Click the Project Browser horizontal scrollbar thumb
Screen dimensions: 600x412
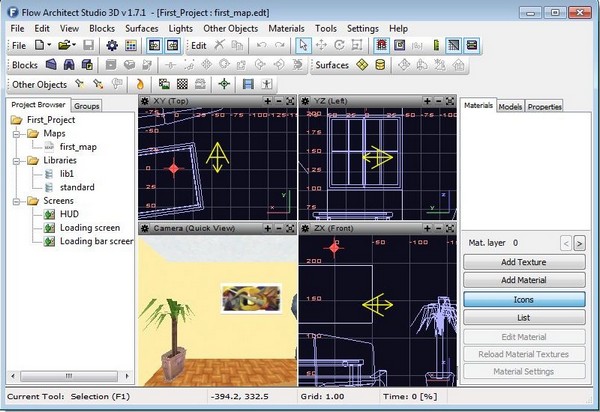pyautogui.click(x=69, y=376)
